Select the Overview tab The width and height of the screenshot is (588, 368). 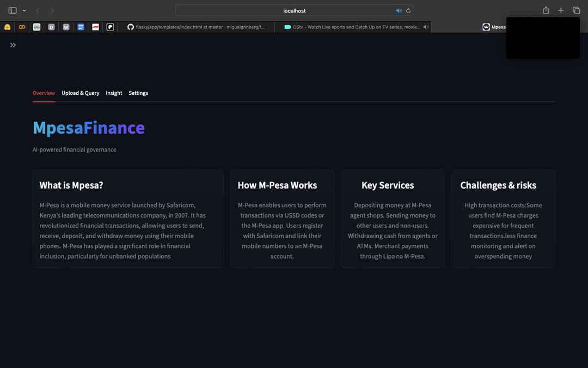click(44, 93)
